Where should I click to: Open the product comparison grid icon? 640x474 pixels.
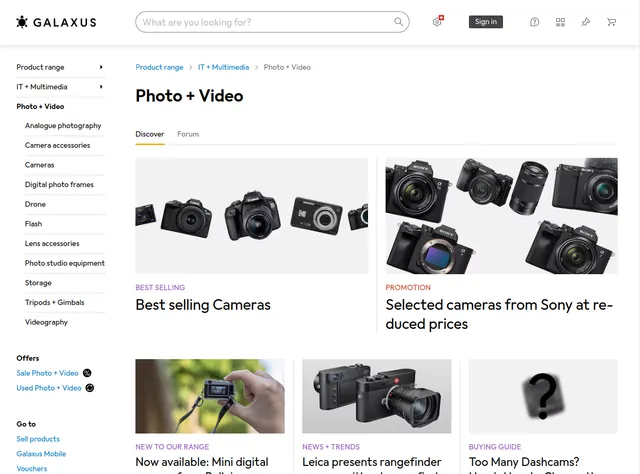pyautogui.click(x=560, y=22)
